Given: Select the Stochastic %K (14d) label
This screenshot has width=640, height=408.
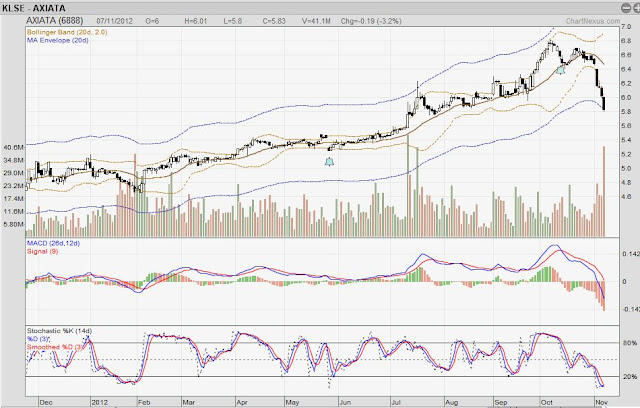Looking at the screenshot, I should 60,331.
